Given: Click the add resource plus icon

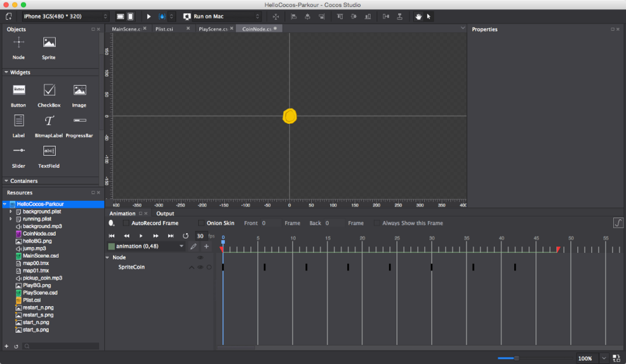Looking at the screenshot, I should click(x=6, y=346).
